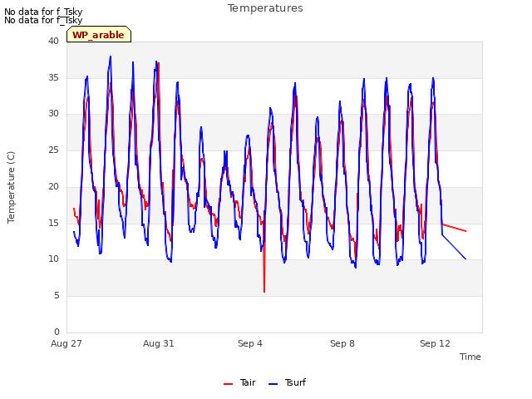532x399 pixels.
Task: Select the Aug 27 tick label
Action: pos(66,343)
